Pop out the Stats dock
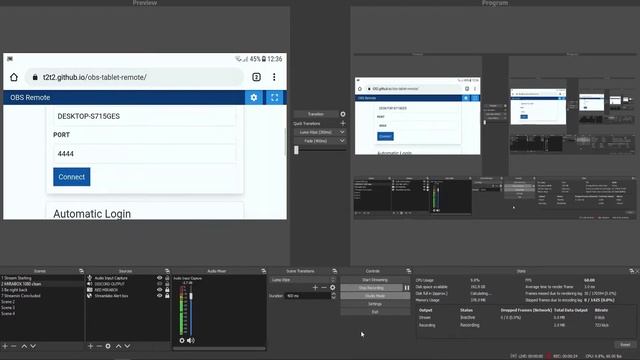Image resolution: width=640 pixels, height=360 pixels. [631, 271]
